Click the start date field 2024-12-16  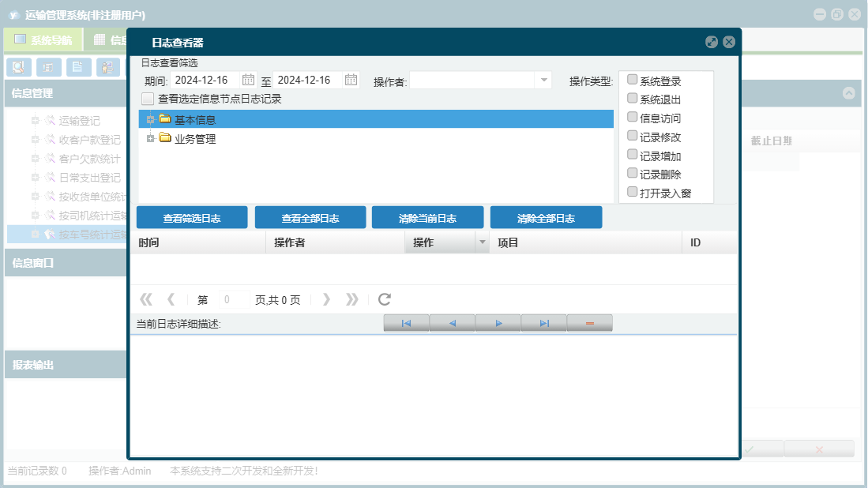click(205, 81)
